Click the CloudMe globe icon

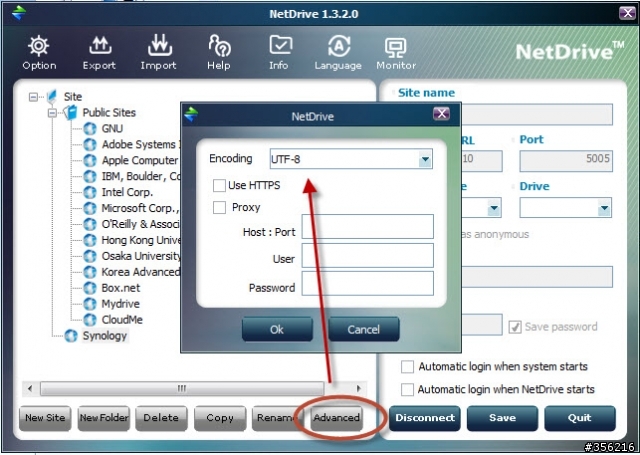click(90, 320)
